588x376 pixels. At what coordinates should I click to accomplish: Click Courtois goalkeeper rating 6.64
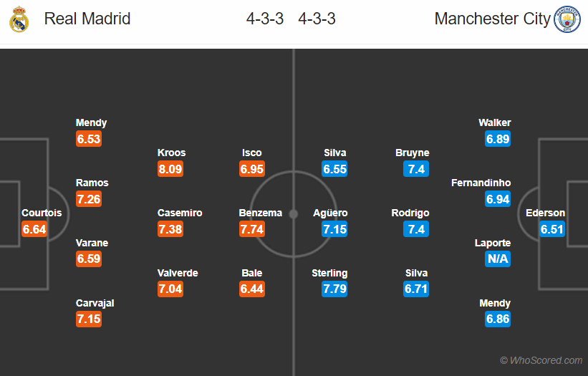(34, 229)
